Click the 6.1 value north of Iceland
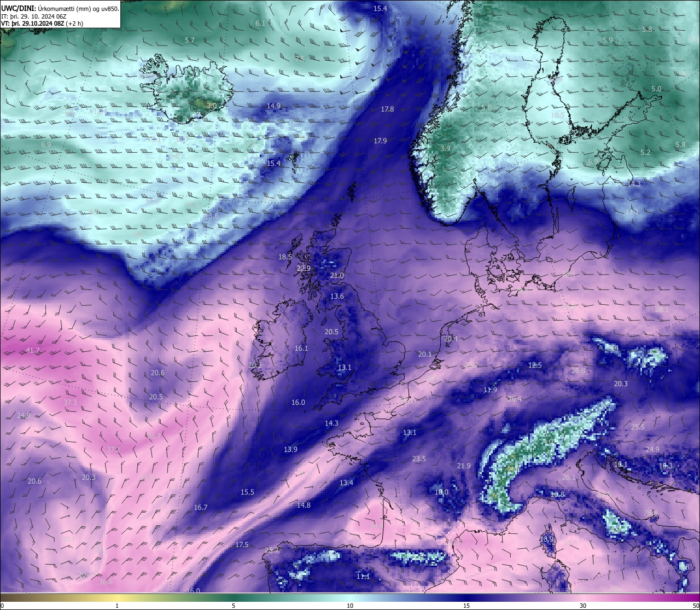The width and height of the screenshot is (700, 610). 260,23
